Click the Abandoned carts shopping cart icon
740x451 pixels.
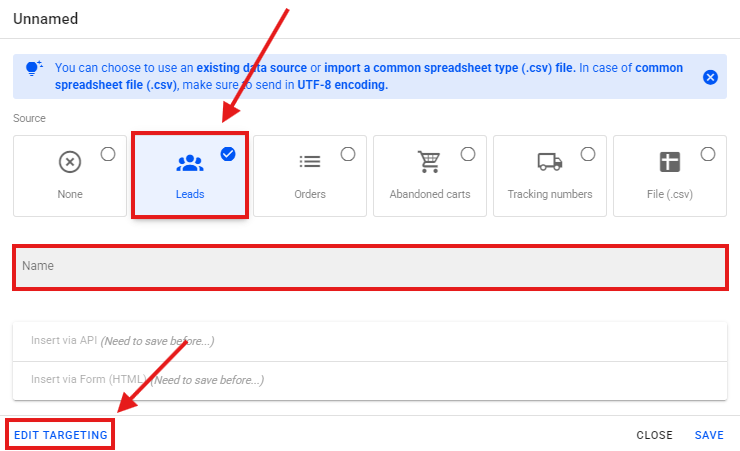click(x=429, y=162)
